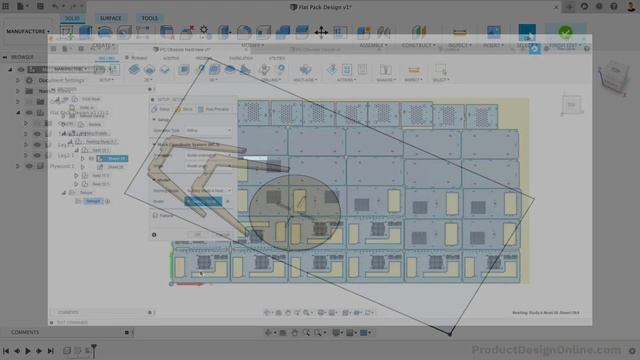Play the design timeline
The image size is (640, 360).
pos(28,351)
